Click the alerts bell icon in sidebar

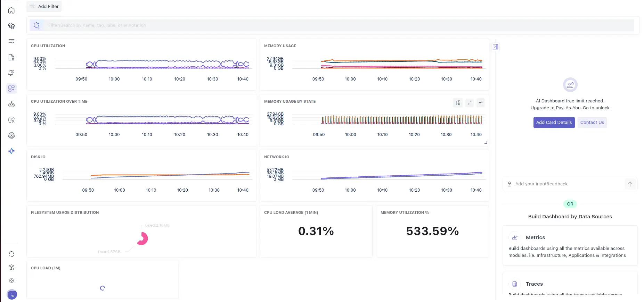pos(11,73)
